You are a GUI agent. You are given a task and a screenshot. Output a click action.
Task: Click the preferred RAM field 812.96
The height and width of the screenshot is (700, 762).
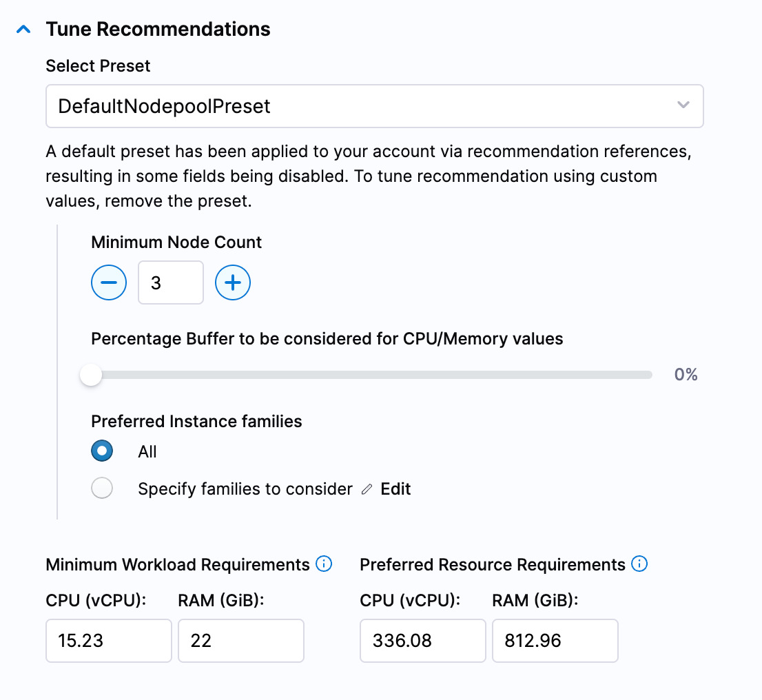click(x=555, y=641)
